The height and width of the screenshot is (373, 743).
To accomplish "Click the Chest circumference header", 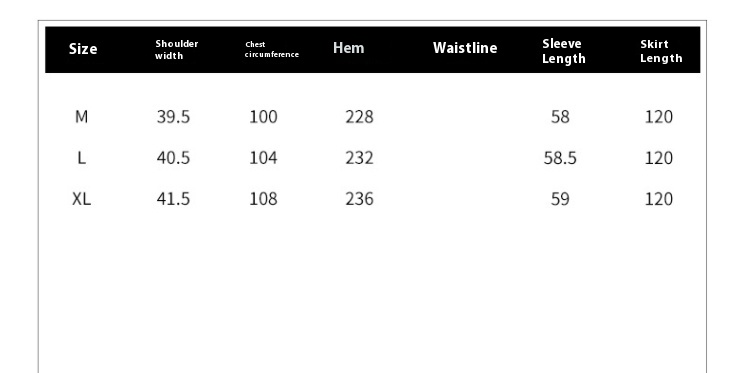I will (272, 50).
